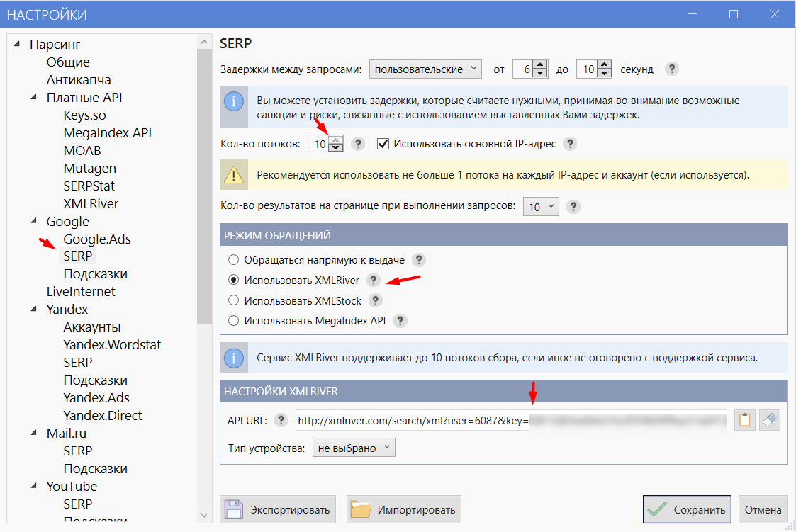Open help icon beside API URL label
Image resolution: width=796 pixels, height=532 pixels.
click(281, 420)
